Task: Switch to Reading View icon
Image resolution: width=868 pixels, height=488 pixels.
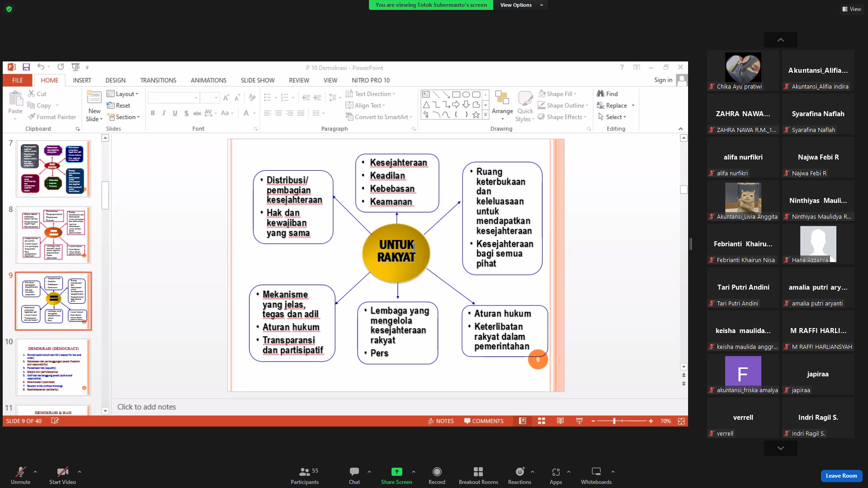Action: click(560, 421)
